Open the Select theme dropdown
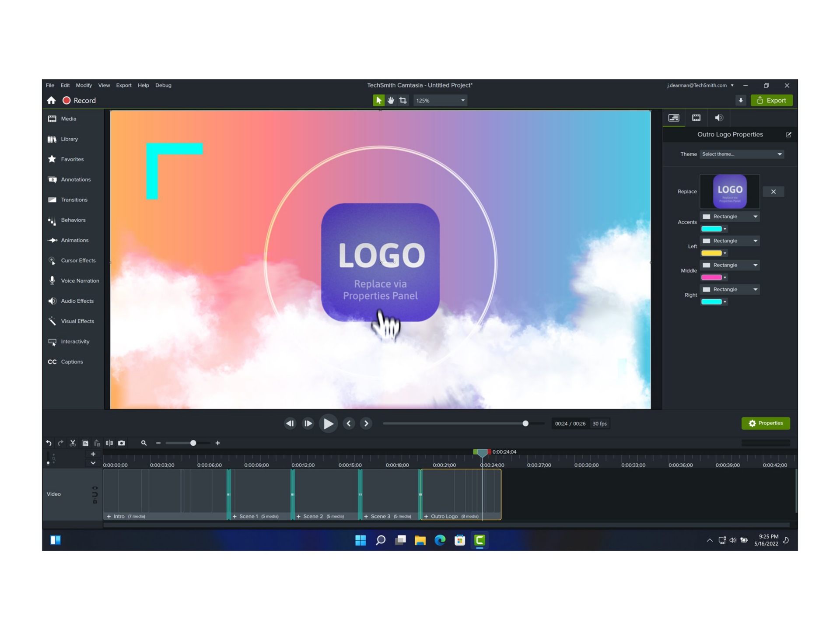The height and width of the screenshot is (630, 840). (742, 154)
